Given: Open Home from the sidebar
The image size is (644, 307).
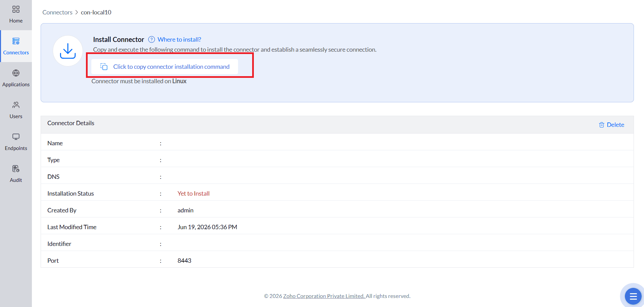Looking at the screenshot, I should (16, 15).
